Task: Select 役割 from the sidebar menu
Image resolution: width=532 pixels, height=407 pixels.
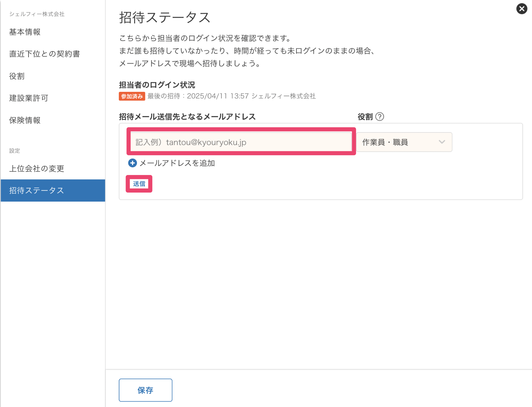Action: [17, 76]
